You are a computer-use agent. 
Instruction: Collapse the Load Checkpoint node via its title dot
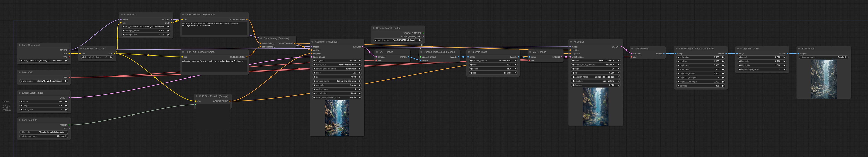tap(20, 45)
